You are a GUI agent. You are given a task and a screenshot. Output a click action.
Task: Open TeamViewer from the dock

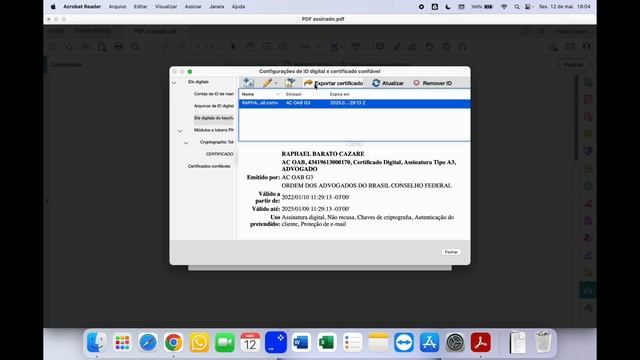pyautogui.click(x=404, y=342)
